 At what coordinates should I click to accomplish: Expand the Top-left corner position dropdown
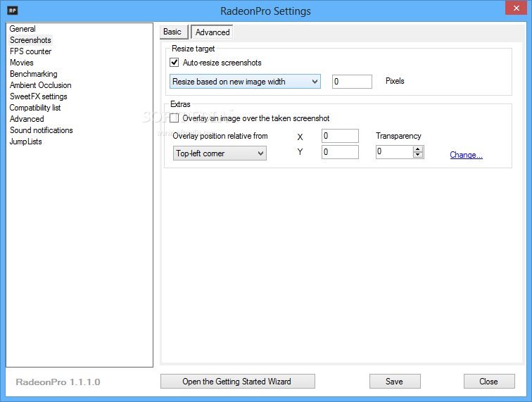(220, 153)
